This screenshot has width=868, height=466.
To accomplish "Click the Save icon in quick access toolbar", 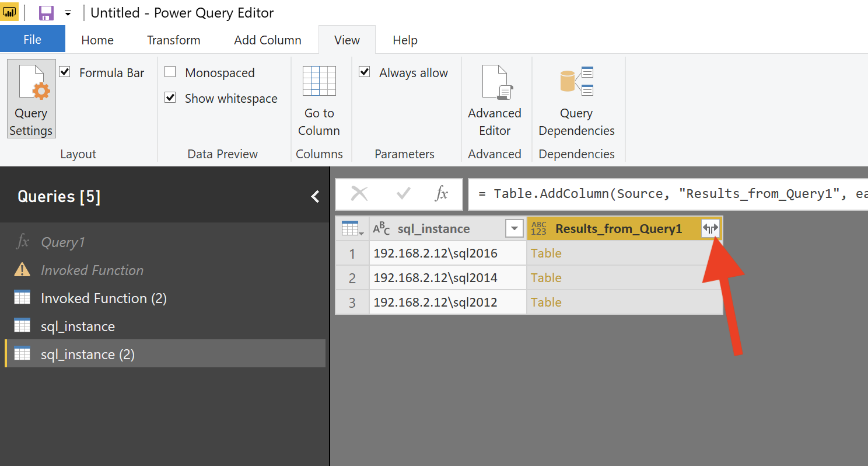I will tap(46, 13).
